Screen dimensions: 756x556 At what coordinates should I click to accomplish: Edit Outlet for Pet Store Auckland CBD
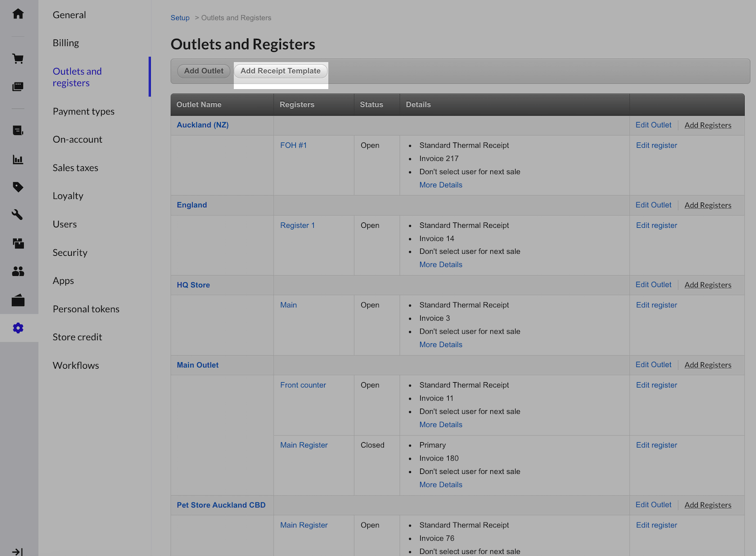coord(653,505)
